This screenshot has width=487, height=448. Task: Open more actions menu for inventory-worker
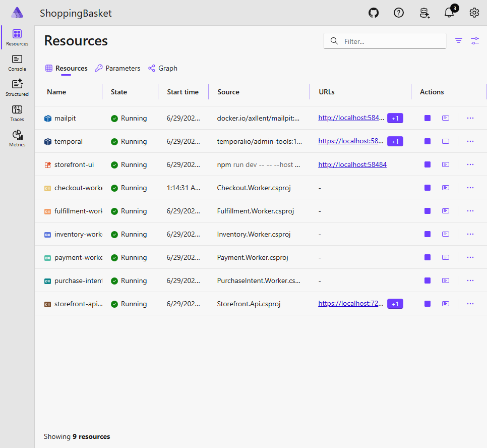(470, 234)
